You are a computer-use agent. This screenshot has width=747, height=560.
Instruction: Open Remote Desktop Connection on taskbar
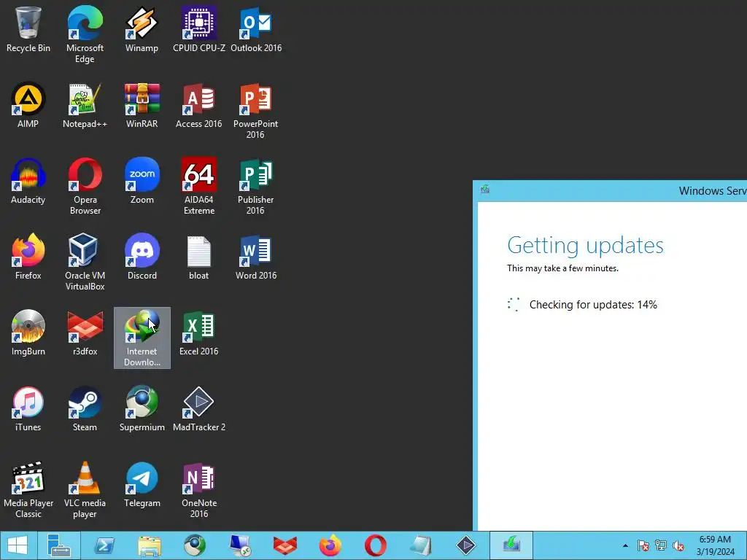239,545
